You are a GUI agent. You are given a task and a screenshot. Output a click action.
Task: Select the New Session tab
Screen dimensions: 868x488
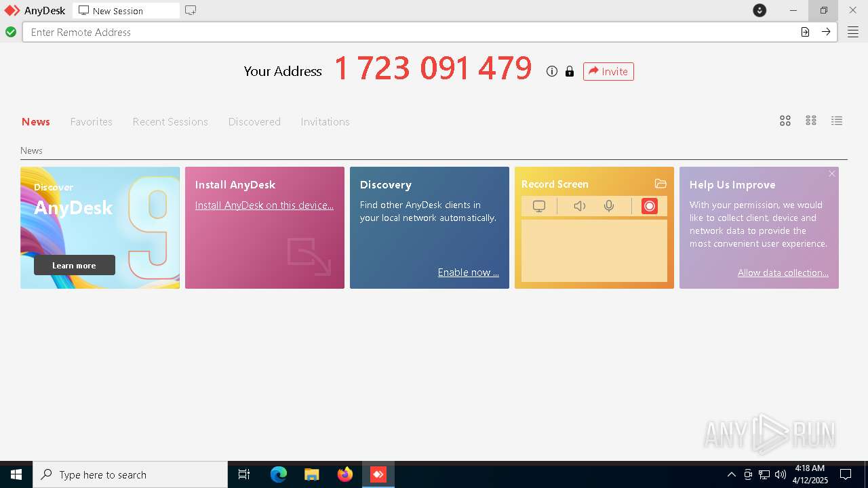(x=126, y=11)
